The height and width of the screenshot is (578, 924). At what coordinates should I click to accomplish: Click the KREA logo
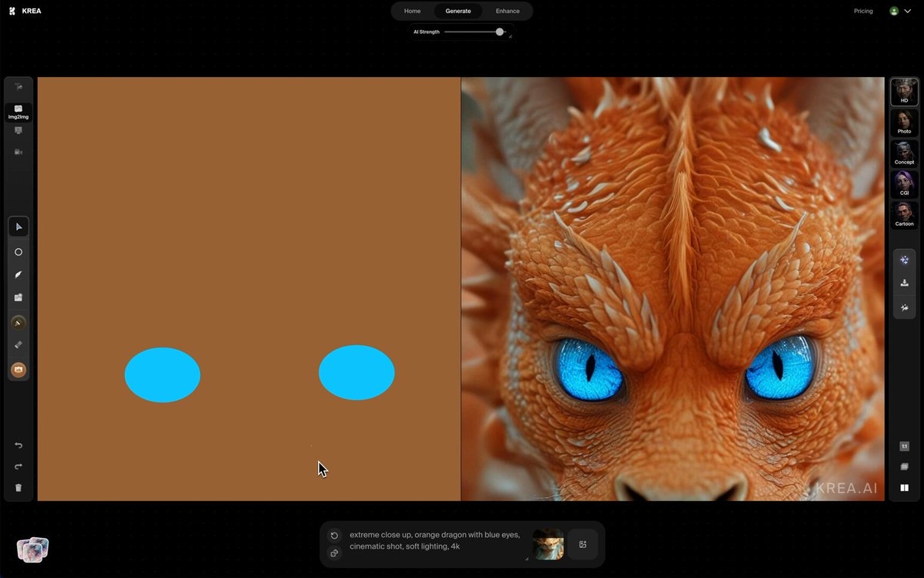(x=25, y=11)
